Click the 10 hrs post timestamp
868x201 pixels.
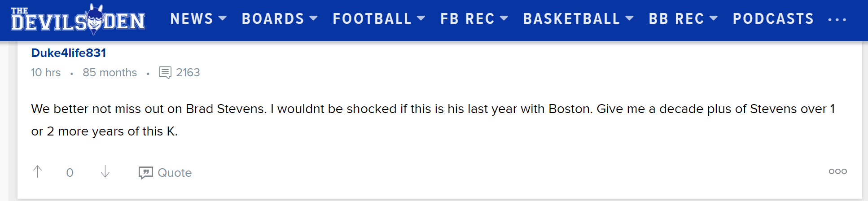click(x=45, y=73)
